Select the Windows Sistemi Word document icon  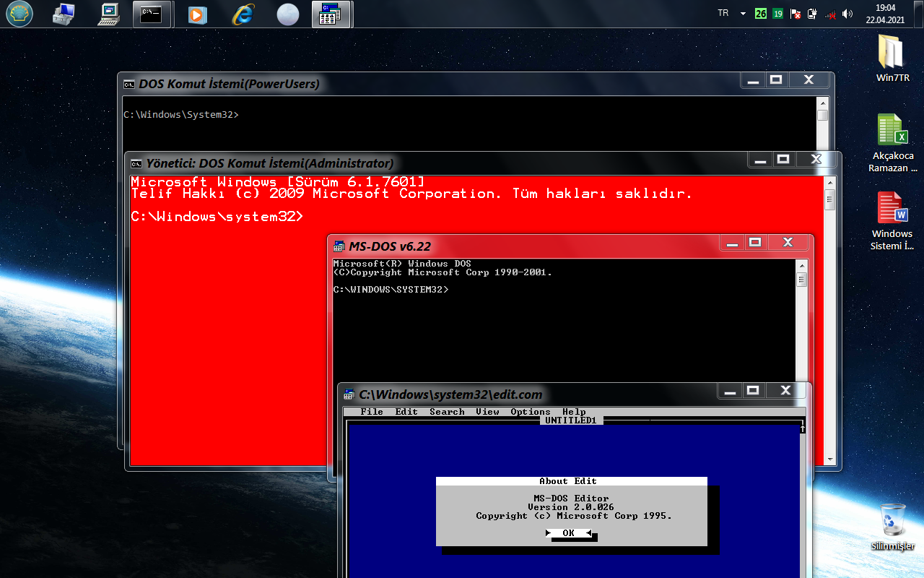click(892, 220)
